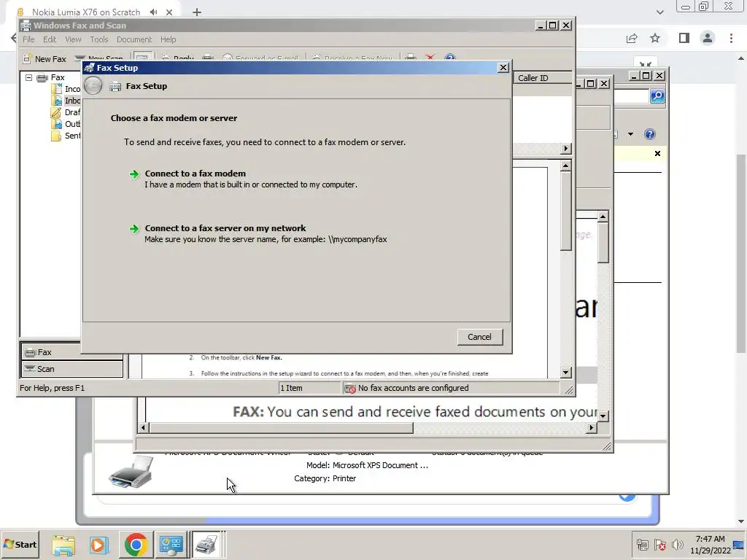The height and width of the screenshot is (560, 747).
Task: Open the Help menu in Windows Fax and Scan
Action: pos(169,39)
